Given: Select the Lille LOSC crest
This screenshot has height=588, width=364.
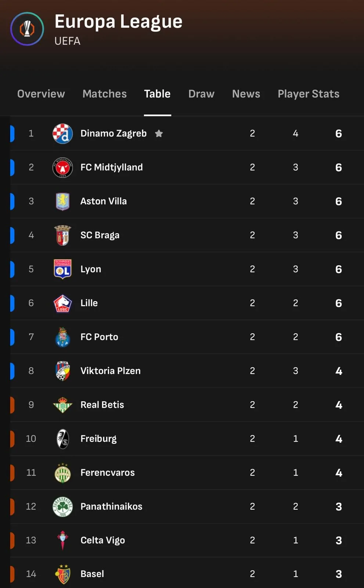Looking at the screenshot, I should pos(62,303).
